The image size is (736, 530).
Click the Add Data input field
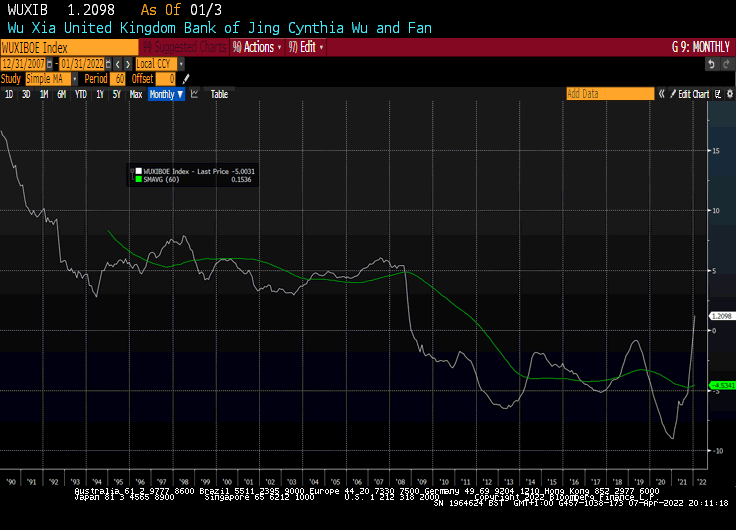[x=609, y=94]
